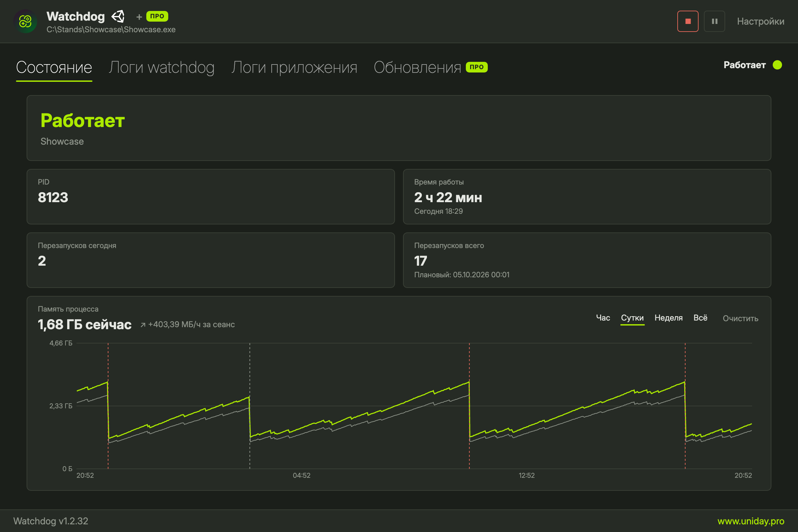Open Настройки settings
Image resolution: width=798 pixels, height=532 pixels.
coord(760,21)
